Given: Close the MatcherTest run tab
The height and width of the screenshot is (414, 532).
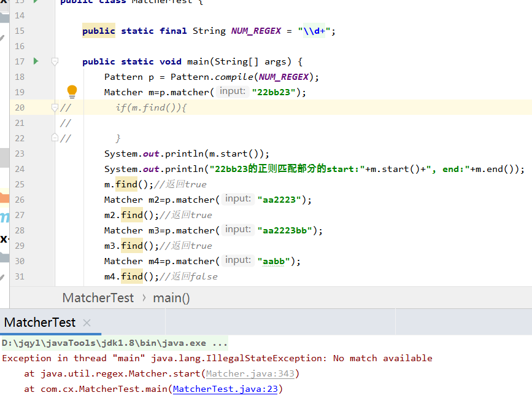Looking at the screenshot, I should (x=87, y=322).
